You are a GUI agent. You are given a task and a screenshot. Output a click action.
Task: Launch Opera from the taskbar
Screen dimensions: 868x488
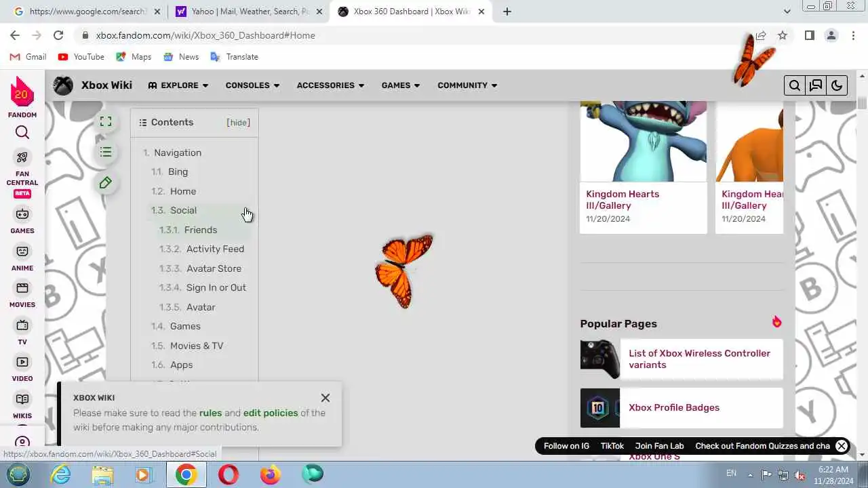click(x=229, y=474)
